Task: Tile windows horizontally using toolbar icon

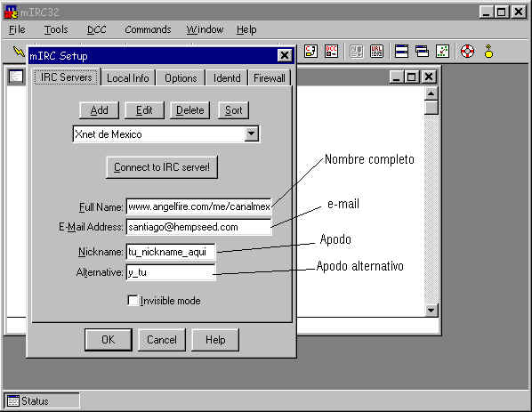Action: click(x=401, y=52)
